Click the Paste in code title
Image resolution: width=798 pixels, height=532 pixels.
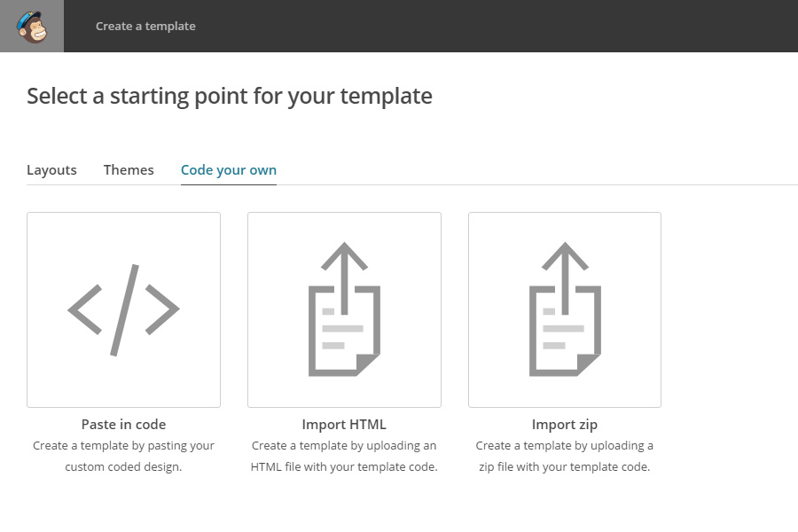[x=123, y=424]
